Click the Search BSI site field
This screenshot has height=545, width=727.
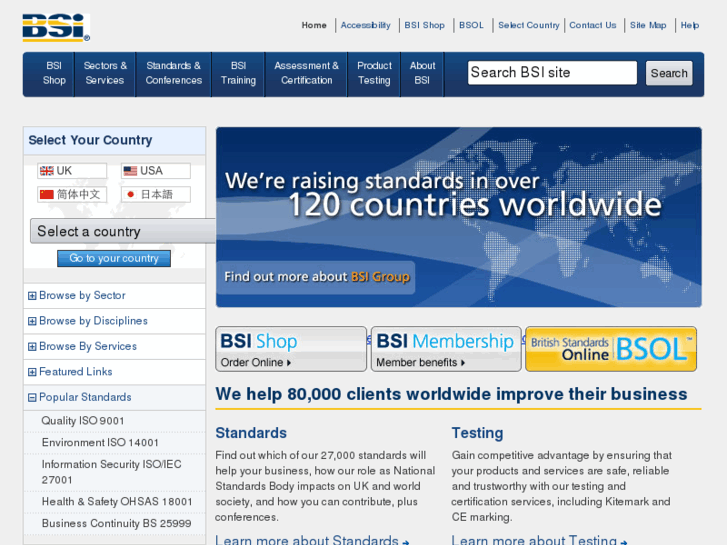coord(552,73)
